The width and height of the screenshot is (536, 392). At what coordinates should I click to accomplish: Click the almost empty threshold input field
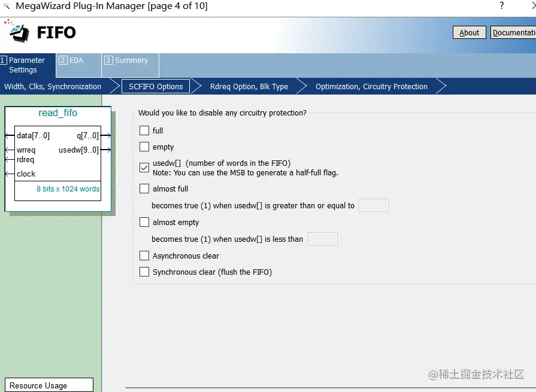(323, 239)
